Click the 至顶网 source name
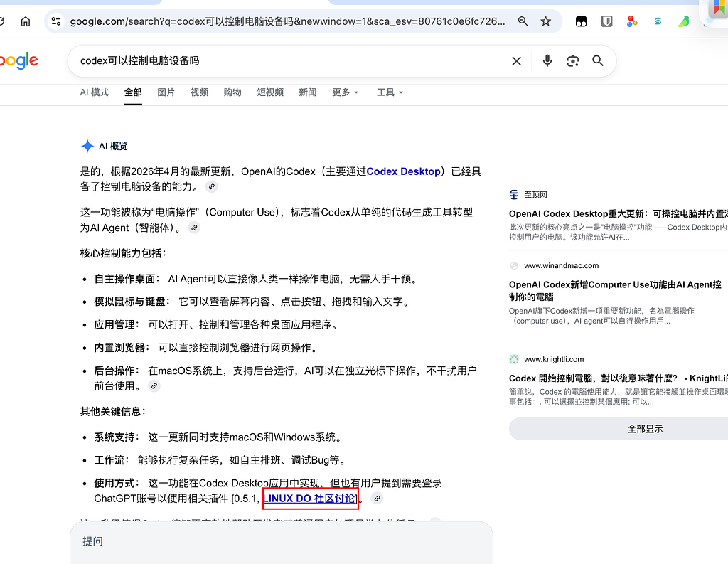728x564 pixels. coord(536,195)
